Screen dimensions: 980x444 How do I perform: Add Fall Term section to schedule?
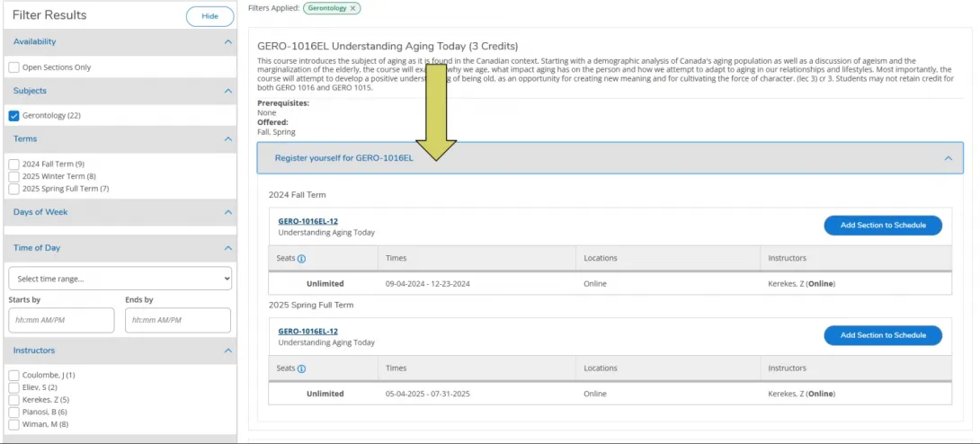(x=882, y=226)
